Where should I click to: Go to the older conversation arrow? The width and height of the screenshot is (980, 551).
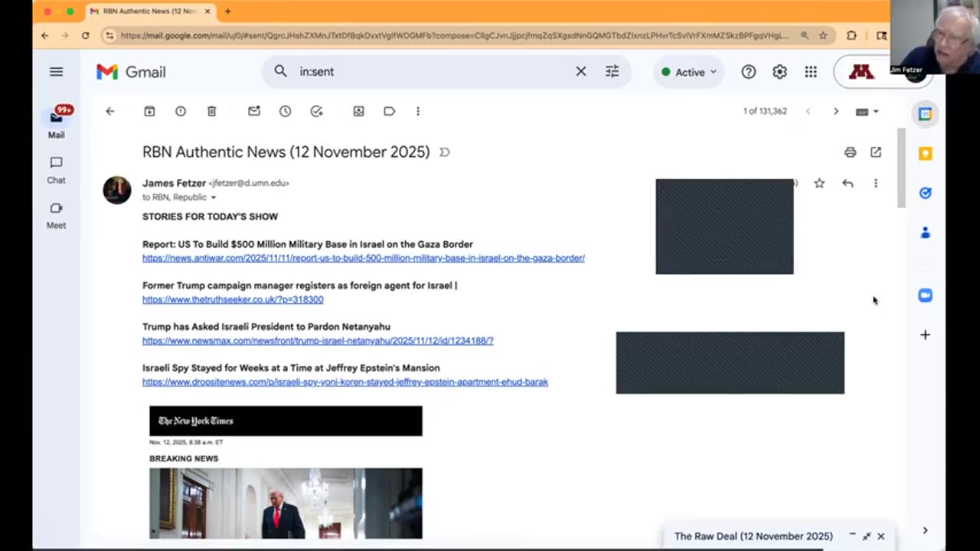click(x=835, y=111)
